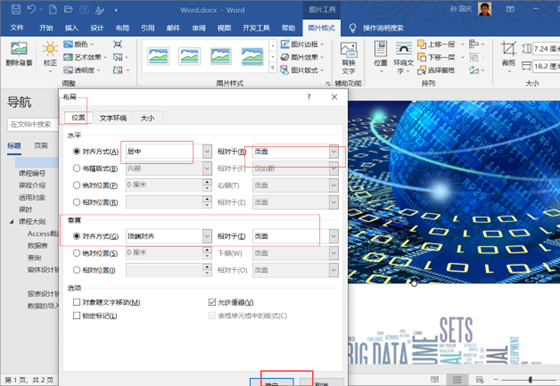
Task: Click the rotate objects icon in 排列 group
Action: point(474,70)
